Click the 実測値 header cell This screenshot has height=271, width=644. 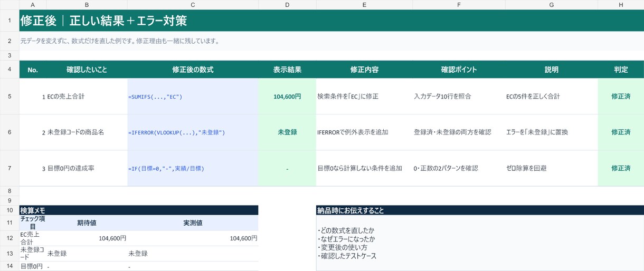point(193,222)
